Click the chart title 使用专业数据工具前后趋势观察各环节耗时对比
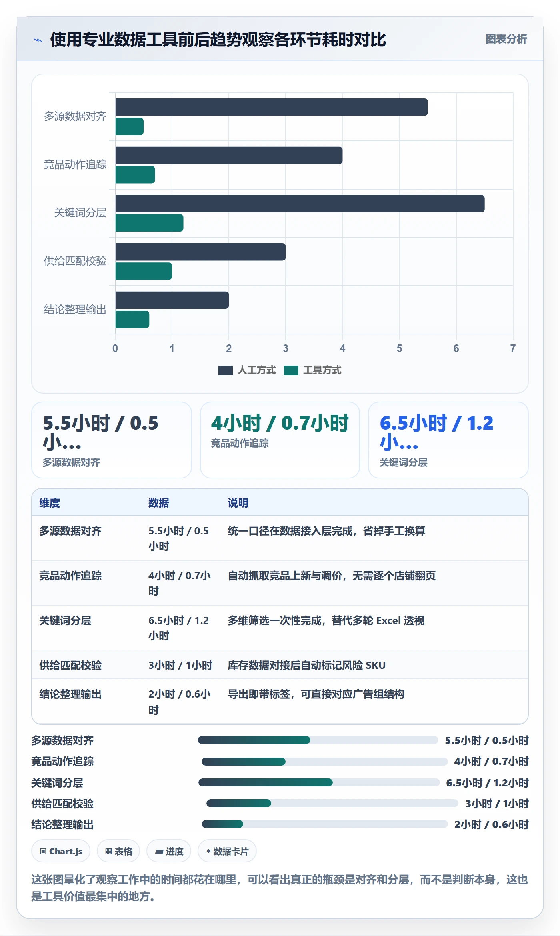 tap(218, 40)
